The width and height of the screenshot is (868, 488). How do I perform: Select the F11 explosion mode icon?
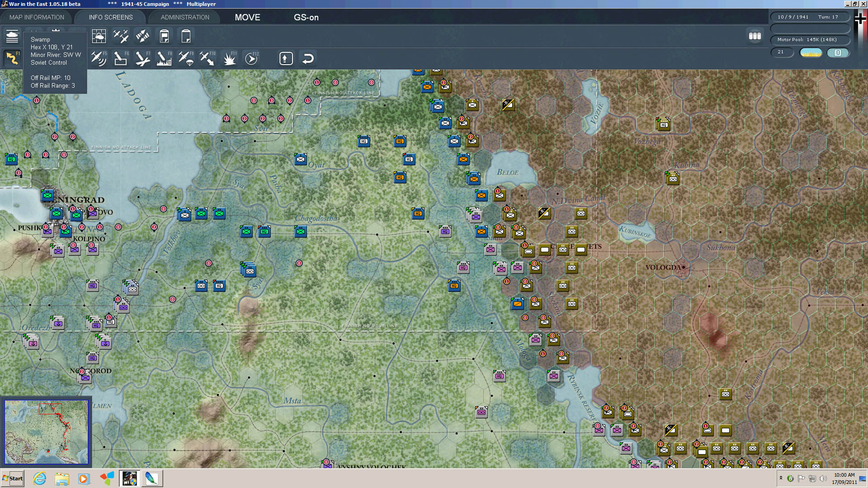229,58
